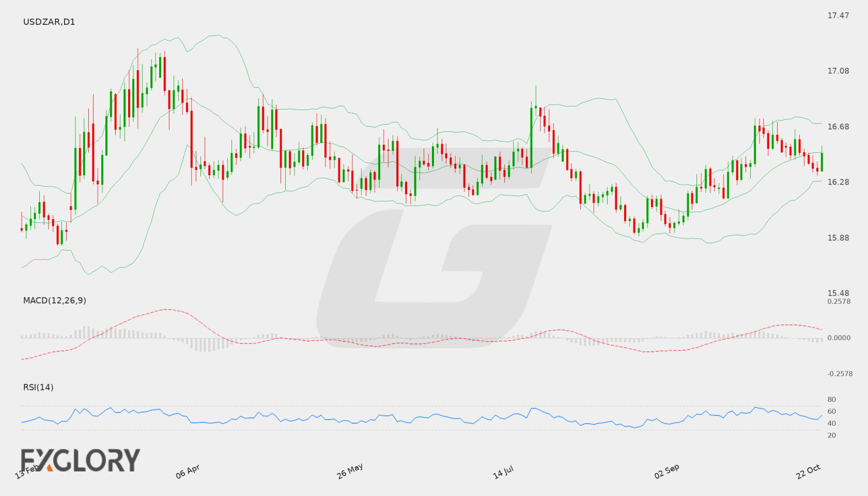868x496 pixels.
Task: Select the RSI(14) indicator label
Action: coord(38,387)
